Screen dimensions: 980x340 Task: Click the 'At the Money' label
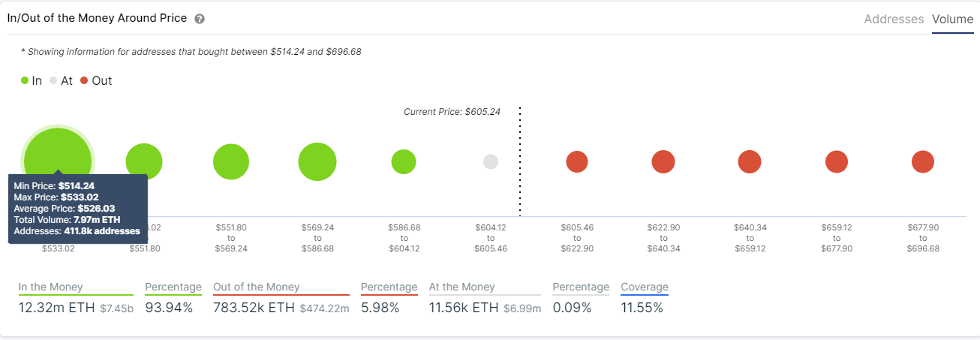point(462,287)
